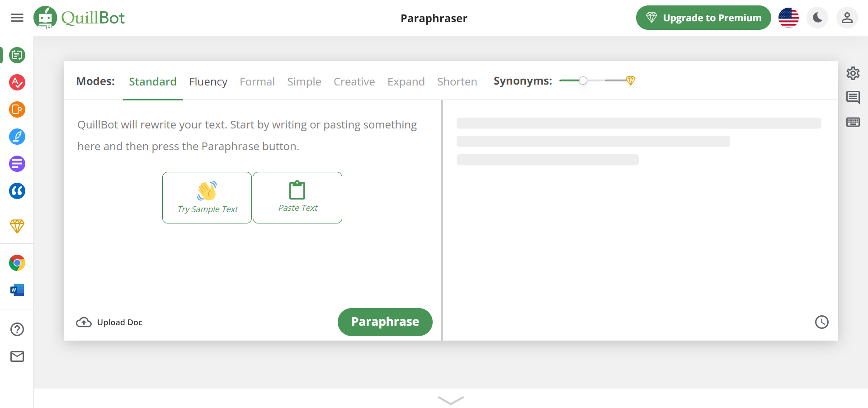Switch to Simple mode
The width and height of the screenshot is (868, 408).
[304, 81]
